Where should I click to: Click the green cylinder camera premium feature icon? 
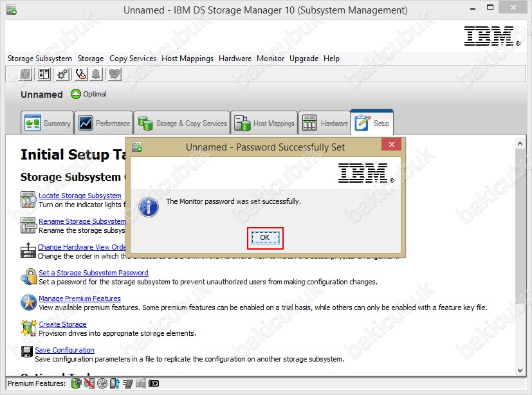(x=77, y=383)
